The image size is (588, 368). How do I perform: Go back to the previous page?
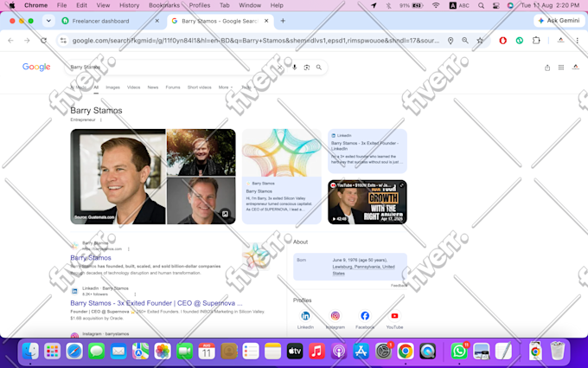point(10,40)
